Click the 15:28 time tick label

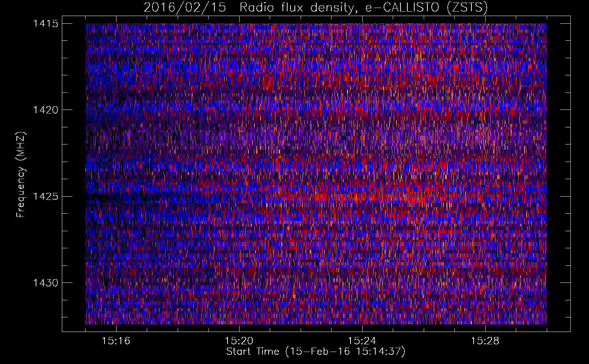pos(485,341)
